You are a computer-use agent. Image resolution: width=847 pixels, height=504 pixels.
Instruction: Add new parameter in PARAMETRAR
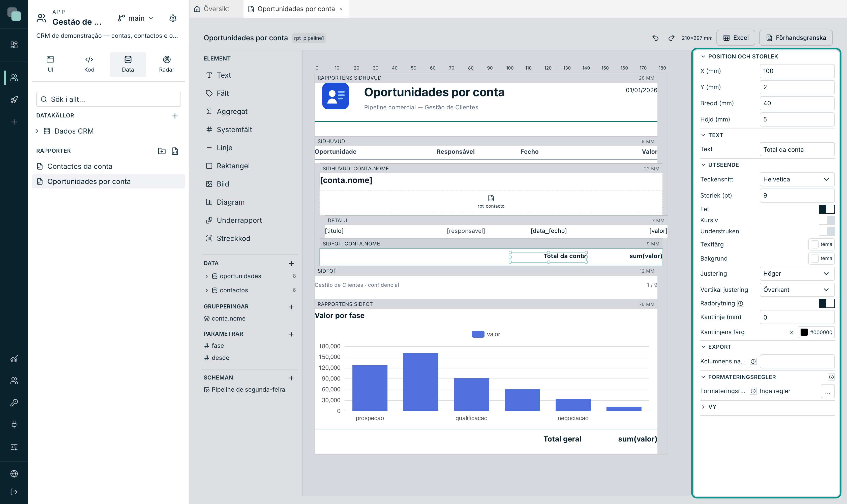point(291,334)
